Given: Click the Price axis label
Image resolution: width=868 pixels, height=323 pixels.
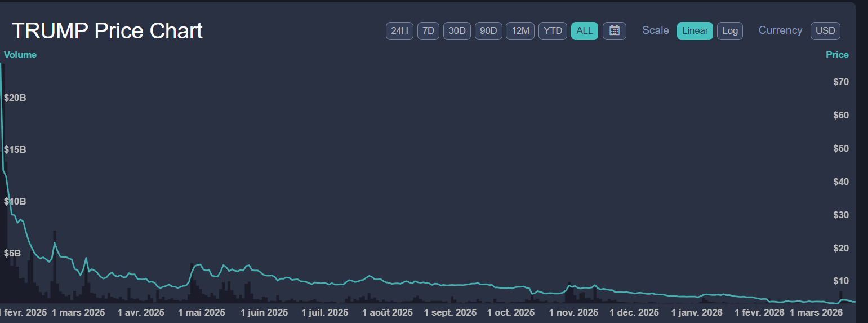Looking at the screenshot, I should pos(837,55).
